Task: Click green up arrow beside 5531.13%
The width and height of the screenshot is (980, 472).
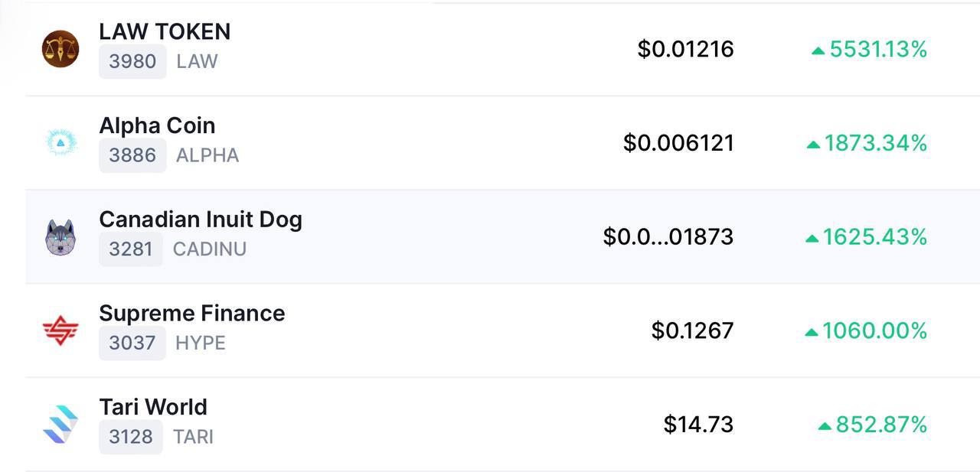Action: [x=818, y=50]
